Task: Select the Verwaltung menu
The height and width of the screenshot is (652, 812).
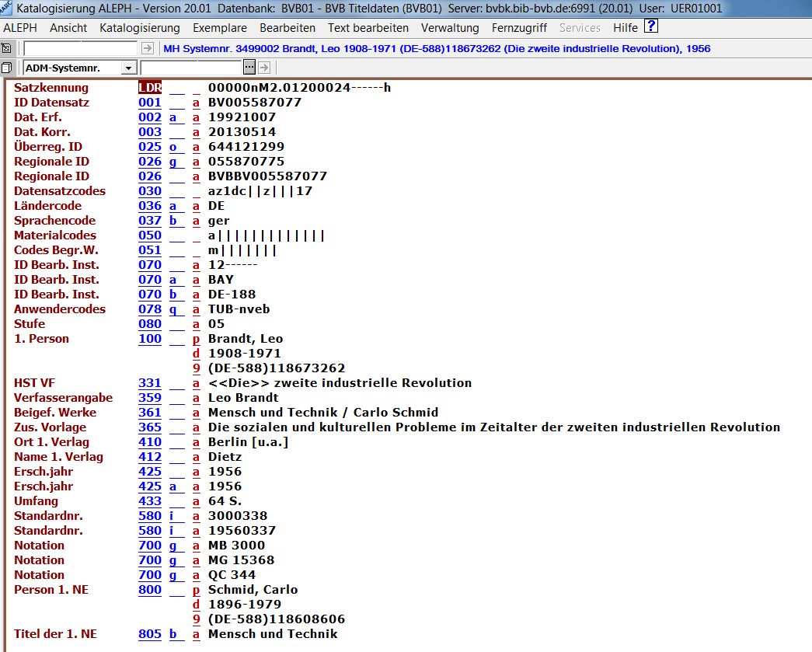Action: (450, 27)
